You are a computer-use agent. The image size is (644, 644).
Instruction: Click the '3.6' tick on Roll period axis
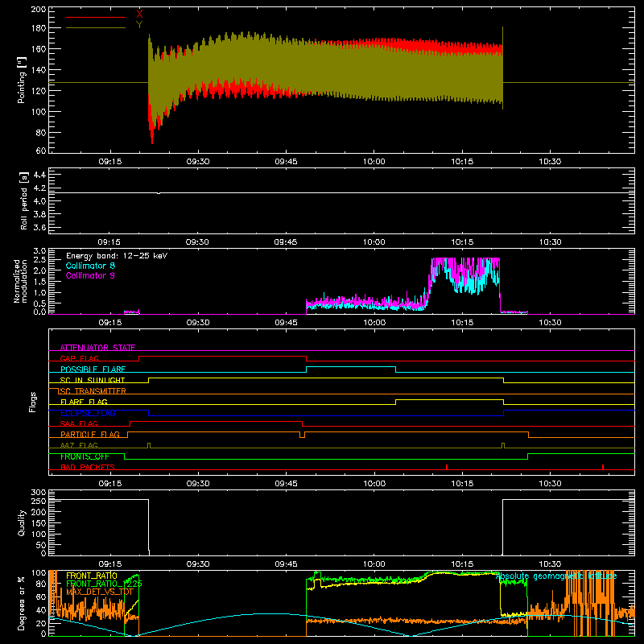coord(39,227)
